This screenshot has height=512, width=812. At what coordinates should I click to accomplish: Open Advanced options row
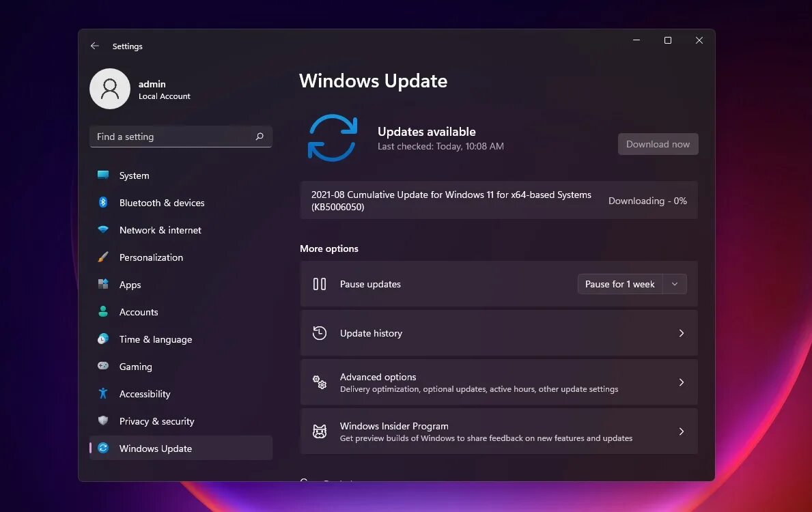[x=499, y=382]
